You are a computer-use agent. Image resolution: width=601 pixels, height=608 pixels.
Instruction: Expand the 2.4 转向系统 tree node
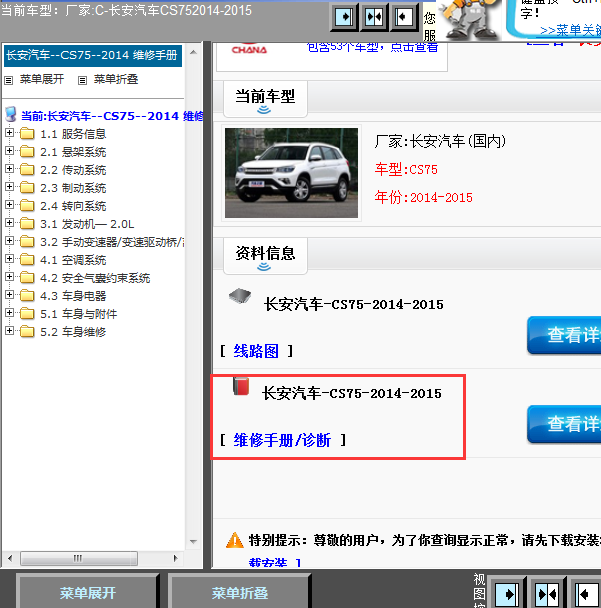coord(9,205)
